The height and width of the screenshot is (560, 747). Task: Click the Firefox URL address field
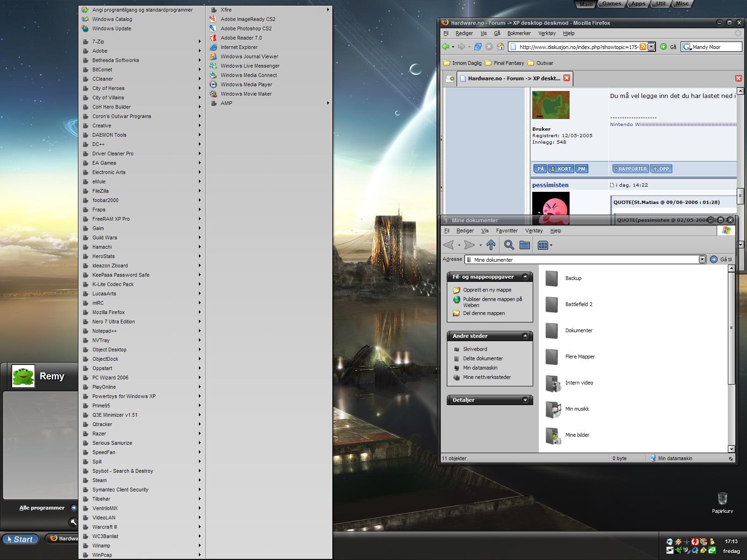(x=578, y=47)
